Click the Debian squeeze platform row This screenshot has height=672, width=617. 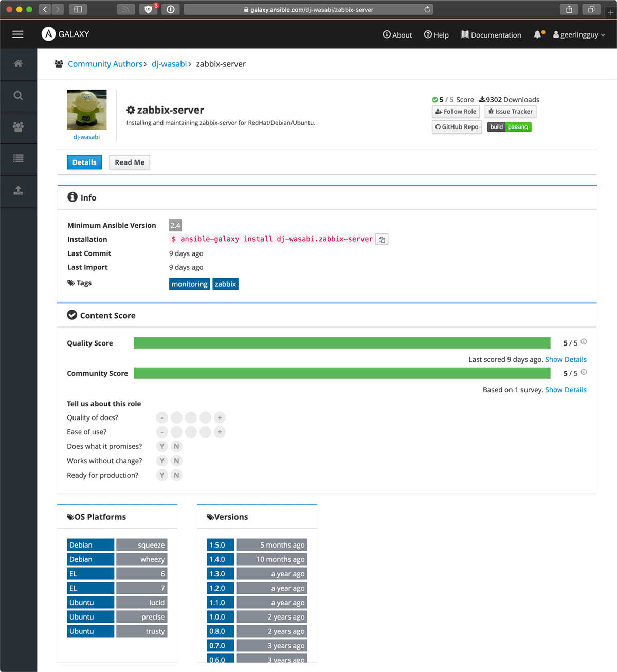117,545
